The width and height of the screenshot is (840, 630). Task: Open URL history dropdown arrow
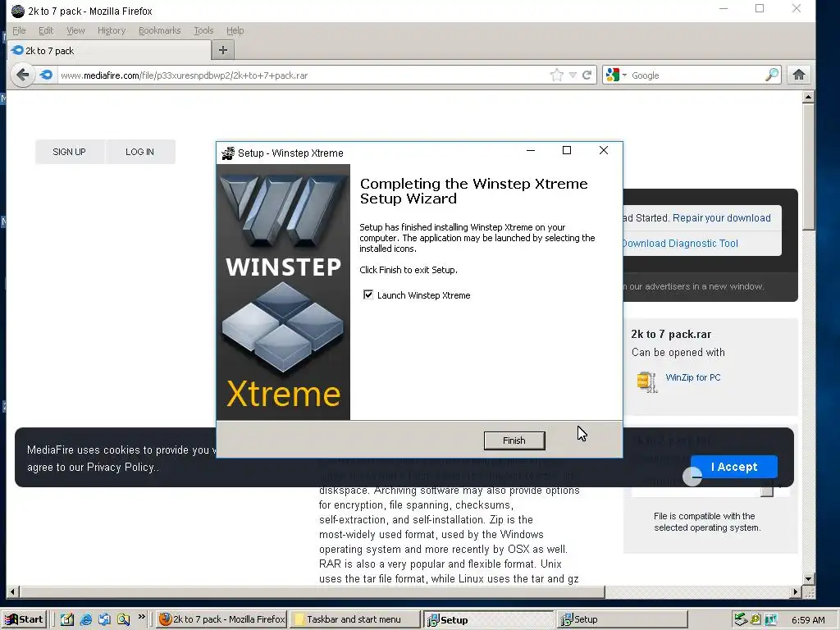573,75
